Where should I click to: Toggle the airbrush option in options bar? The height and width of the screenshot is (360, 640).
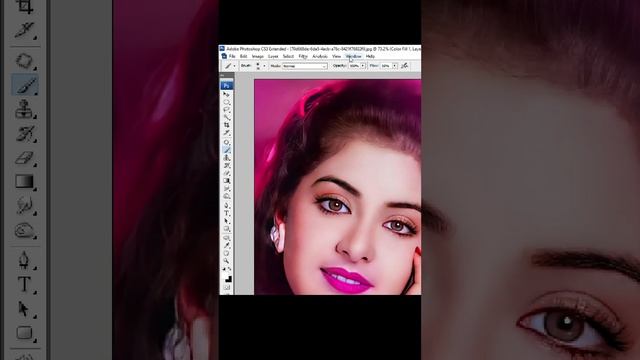tap(404, 66)
